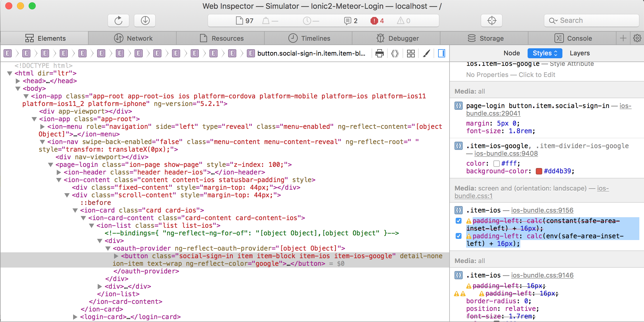This screenshot has height=322, width=644.
Task: Click the paint brush icon
Action: coord(426,53)
